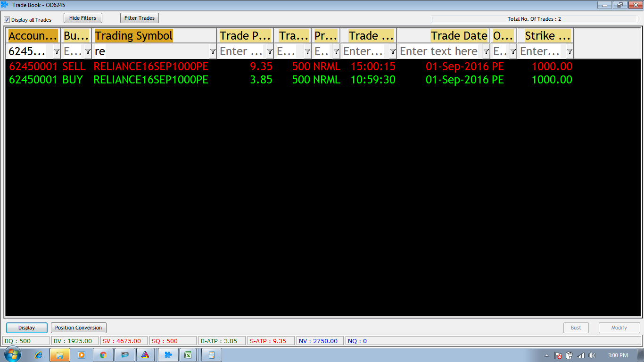Open the Trade Qty column filter dropdown
This screenshot has width=644, height=362.
pos(307,51)
